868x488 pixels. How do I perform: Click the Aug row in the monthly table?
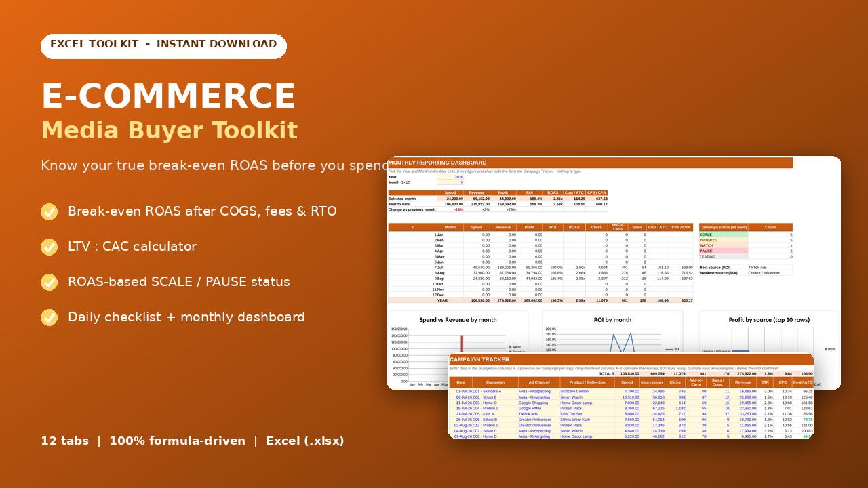[540, 273]
